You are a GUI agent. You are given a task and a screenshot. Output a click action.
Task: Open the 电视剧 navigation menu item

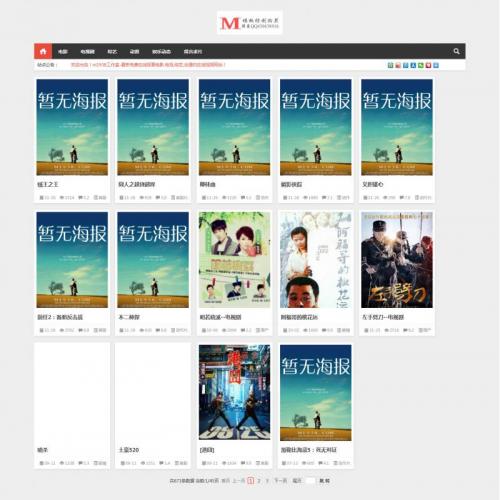[x=87, y=52]
